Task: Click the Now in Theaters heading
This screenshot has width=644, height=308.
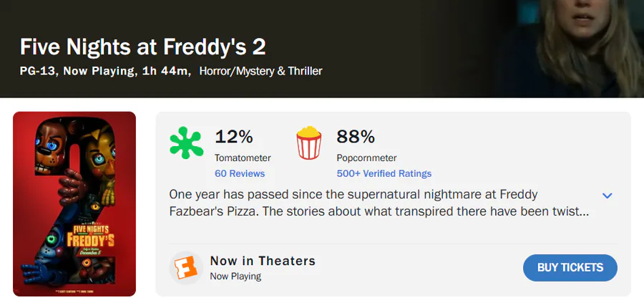Action: pos(263,261)
